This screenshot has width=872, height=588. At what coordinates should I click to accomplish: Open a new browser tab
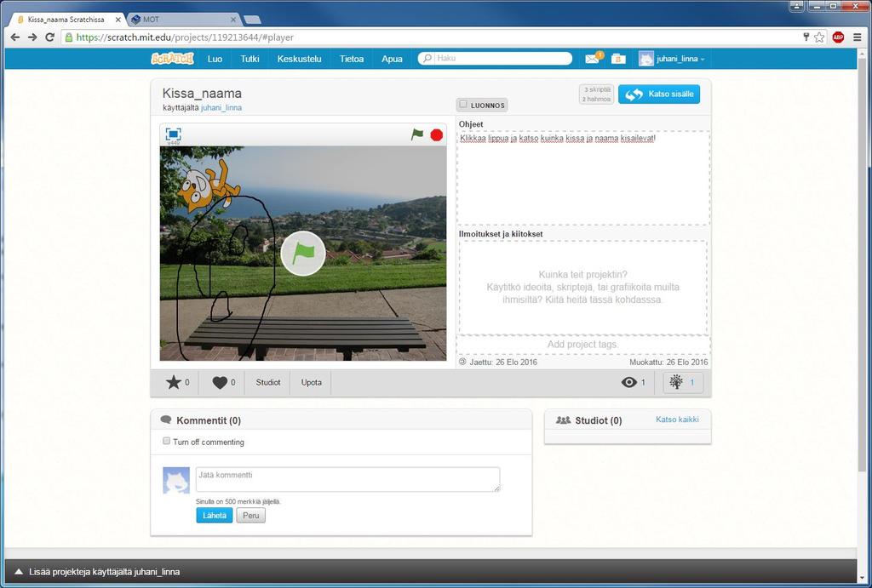pos(252,20)
